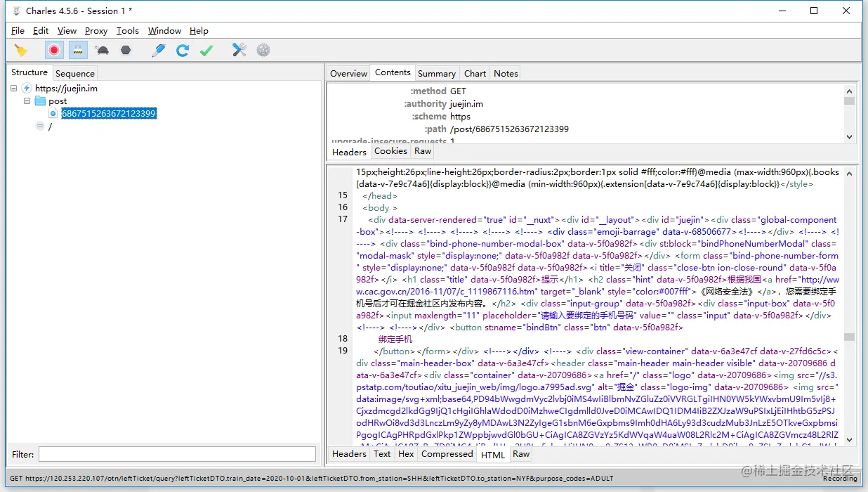Click the response pane scroll up arrow

(x=850, y=172)
